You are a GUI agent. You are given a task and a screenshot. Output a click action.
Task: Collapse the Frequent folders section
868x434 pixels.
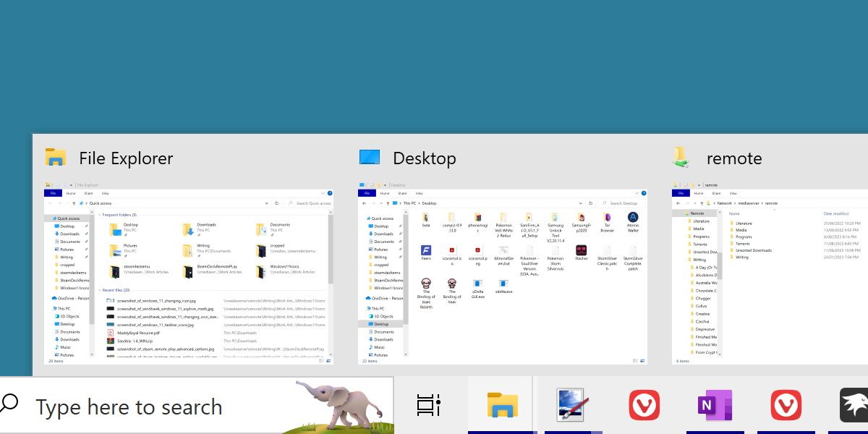click(99, 214)
